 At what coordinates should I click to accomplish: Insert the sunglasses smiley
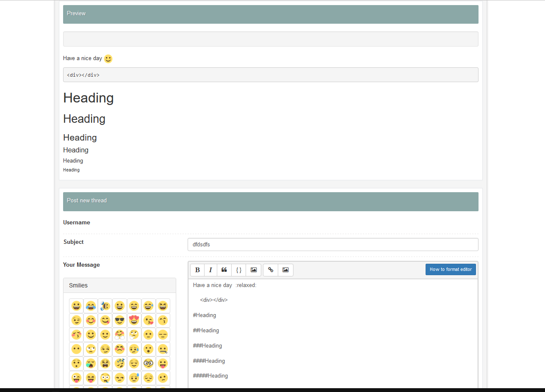[x=120, y=320]
